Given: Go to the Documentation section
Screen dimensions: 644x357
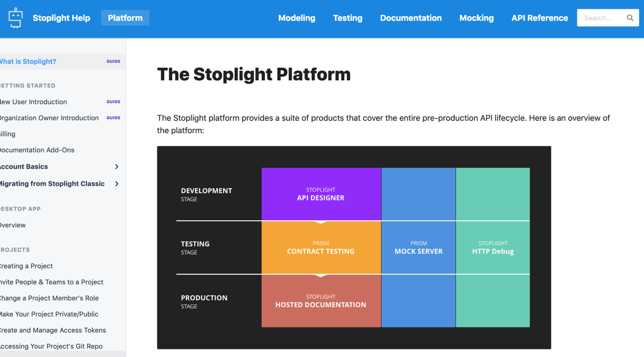Looking at the screenshot, I should point(411,18).
